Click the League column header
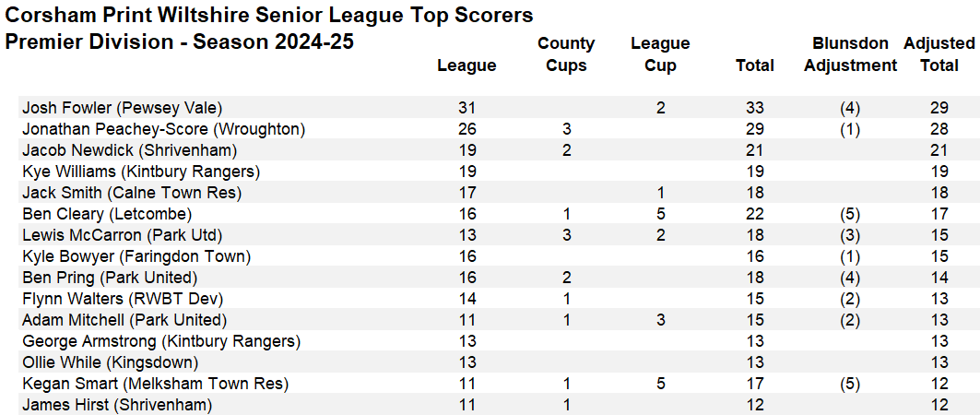Viewport: 980px width, 415px height. pos(466,65)
